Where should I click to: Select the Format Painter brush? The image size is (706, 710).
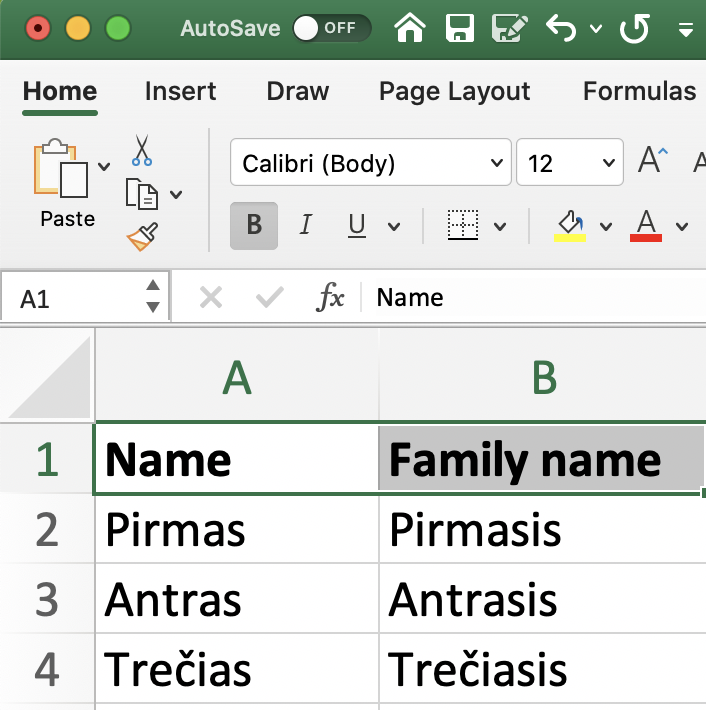pyautogui.click(x=142, y=237)
